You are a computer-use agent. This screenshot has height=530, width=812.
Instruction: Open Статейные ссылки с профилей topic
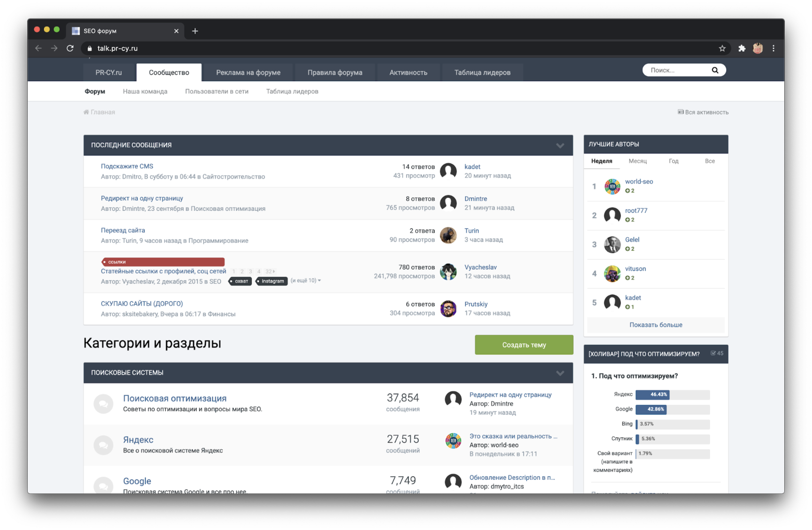coord(163,271)
